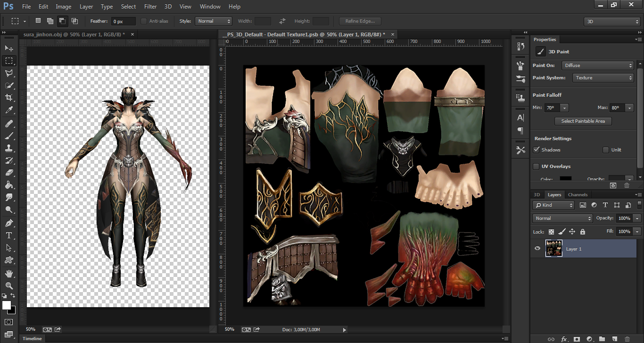Click the Select Paintable Area button
This screenshot has height=343, width=644.
click(583, 121)
